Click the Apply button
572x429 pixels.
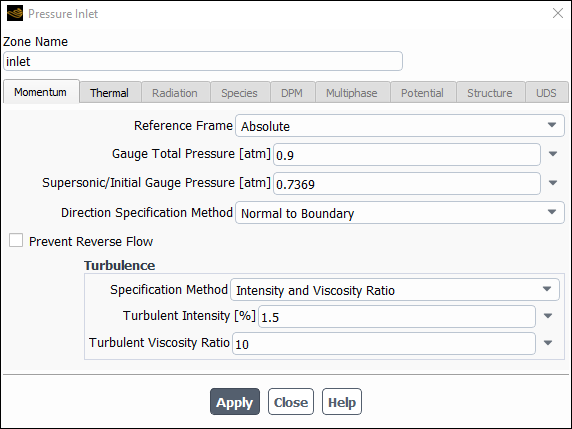[x=235, y=402]
